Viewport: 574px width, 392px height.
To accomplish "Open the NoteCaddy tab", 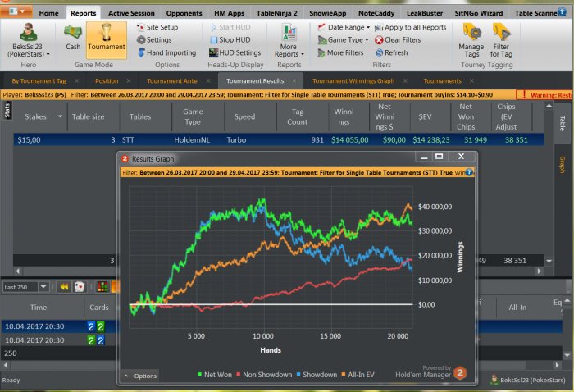I will (376, 13).
